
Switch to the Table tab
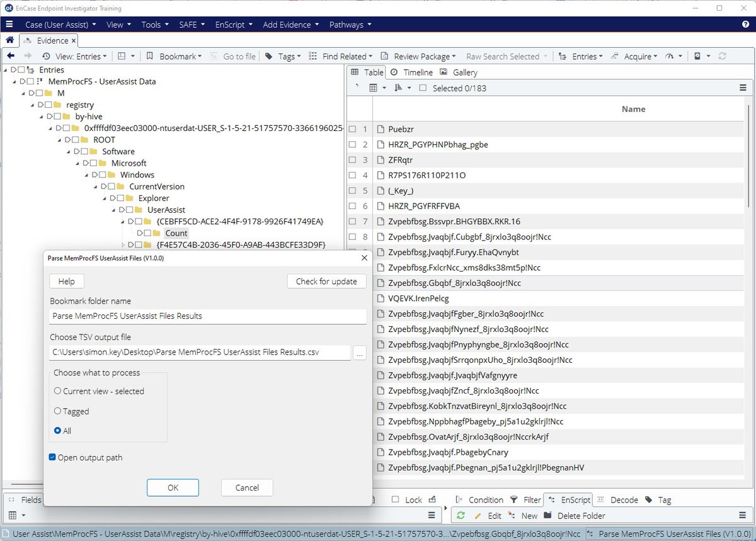point(367,72)
